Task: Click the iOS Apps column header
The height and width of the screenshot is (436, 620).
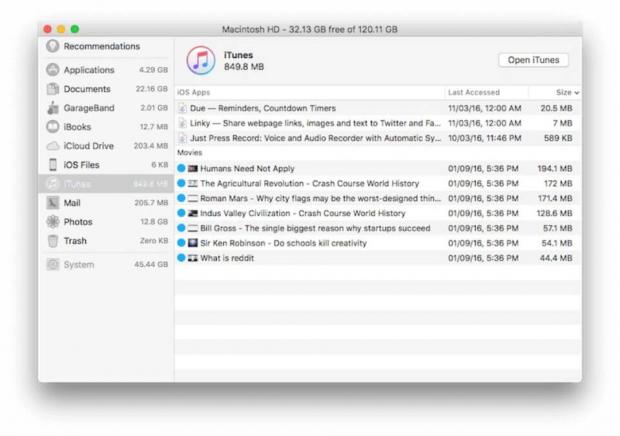Action: 194,92
